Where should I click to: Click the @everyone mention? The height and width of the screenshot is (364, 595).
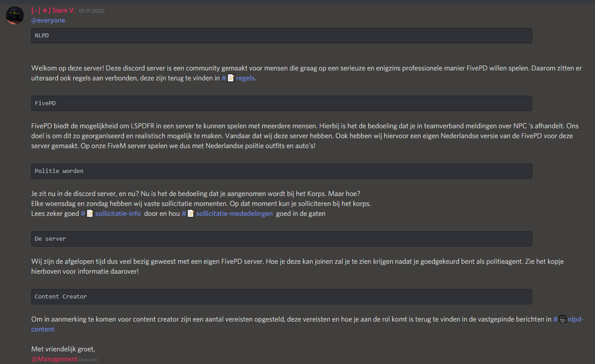pyautogui.click(x=48, y=20)
